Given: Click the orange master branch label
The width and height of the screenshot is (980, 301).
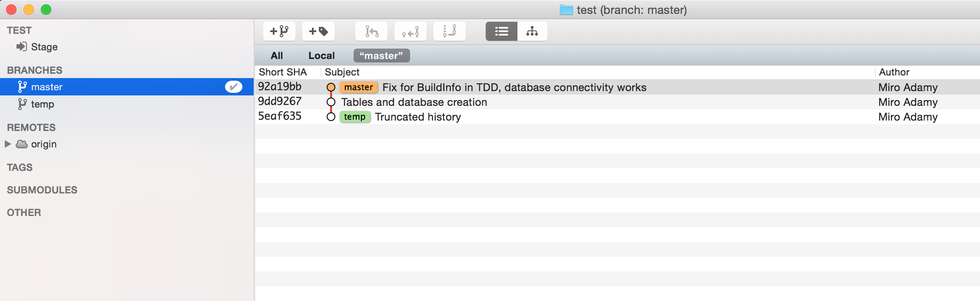Looking at the screenshot, I should pos(358,87).
